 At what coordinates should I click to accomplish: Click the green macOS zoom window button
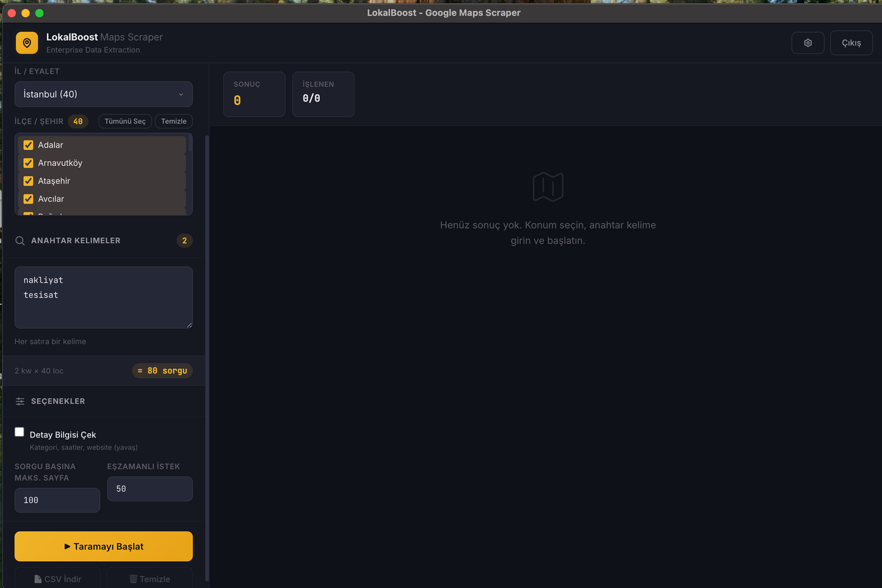(x=40, y=13)
